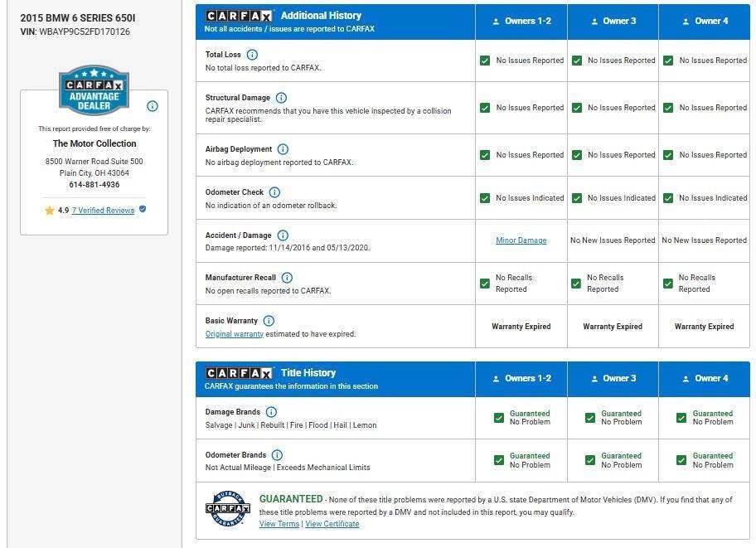
Task: Open the Original warranty link
Action: point(235,334)
